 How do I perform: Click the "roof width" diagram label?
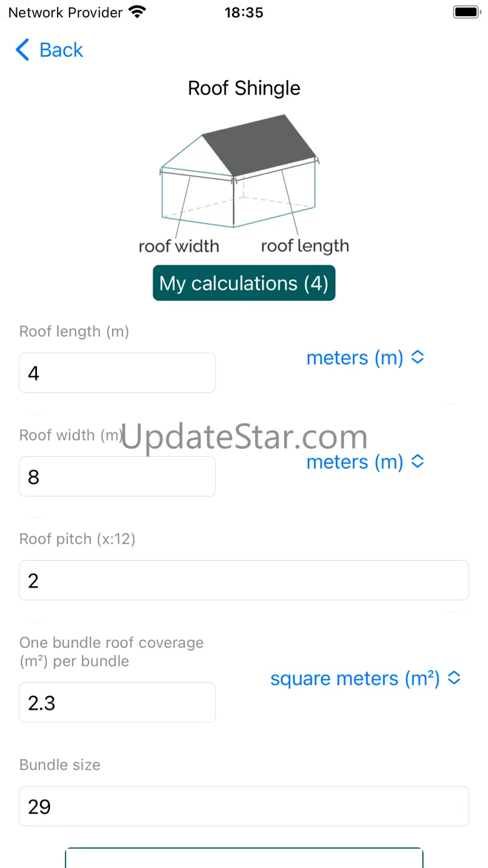pyautogui.click(x=179, y=246)
